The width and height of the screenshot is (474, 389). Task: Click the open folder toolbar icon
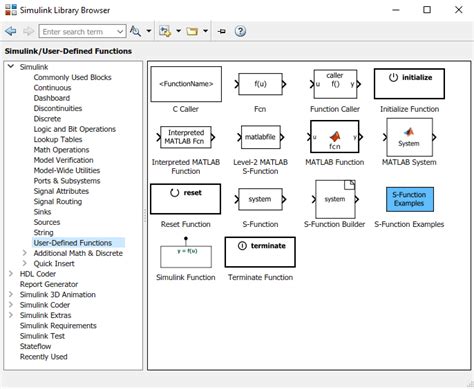192,31
